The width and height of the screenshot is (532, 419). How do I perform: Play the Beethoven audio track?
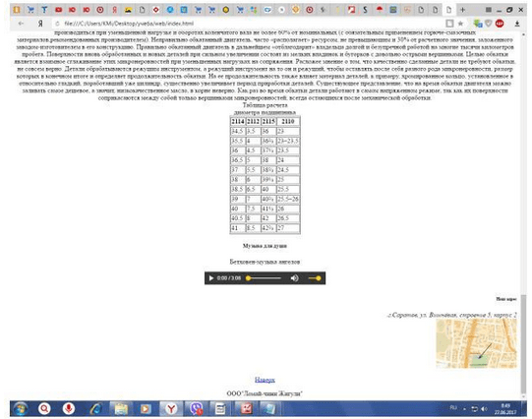point(211,278)
